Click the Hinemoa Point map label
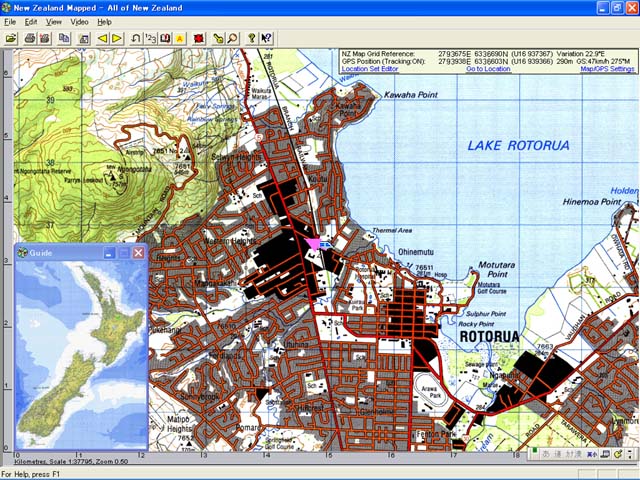The width and height of the screenshot is (640, 480). [x=591, y=202]
